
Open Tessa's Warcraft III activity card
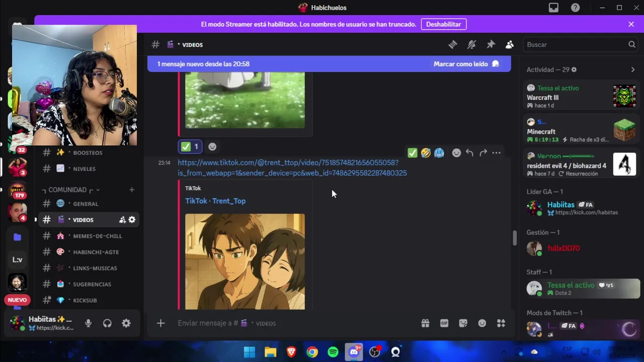[581, 97]
